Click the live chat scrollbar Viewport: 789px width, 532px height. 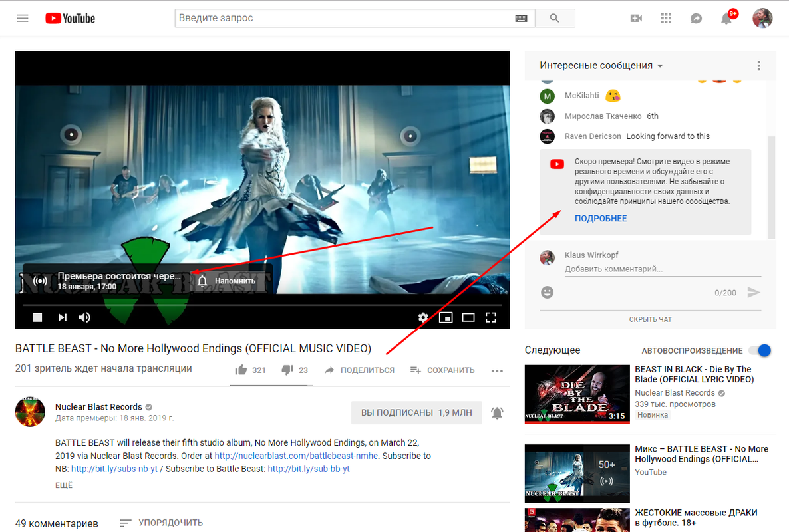772,187
